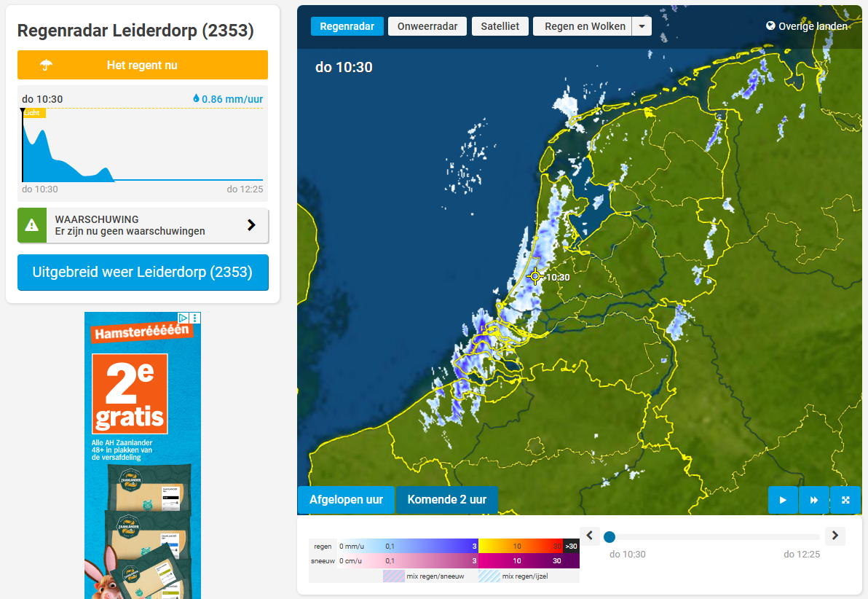The height and width of the screenshot is (599, 868).
Task: Click the AdChoices icon on the advertisement
Action: coord(183,318)
